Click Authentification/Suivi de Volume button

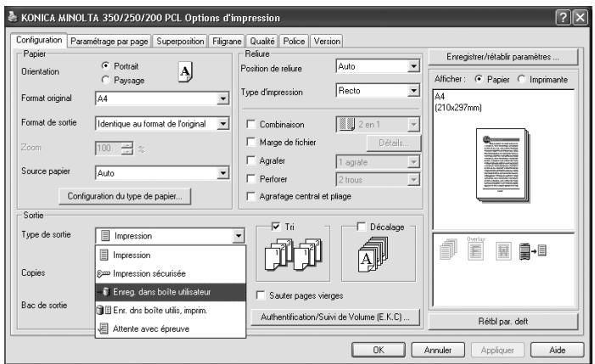point(335,317)
